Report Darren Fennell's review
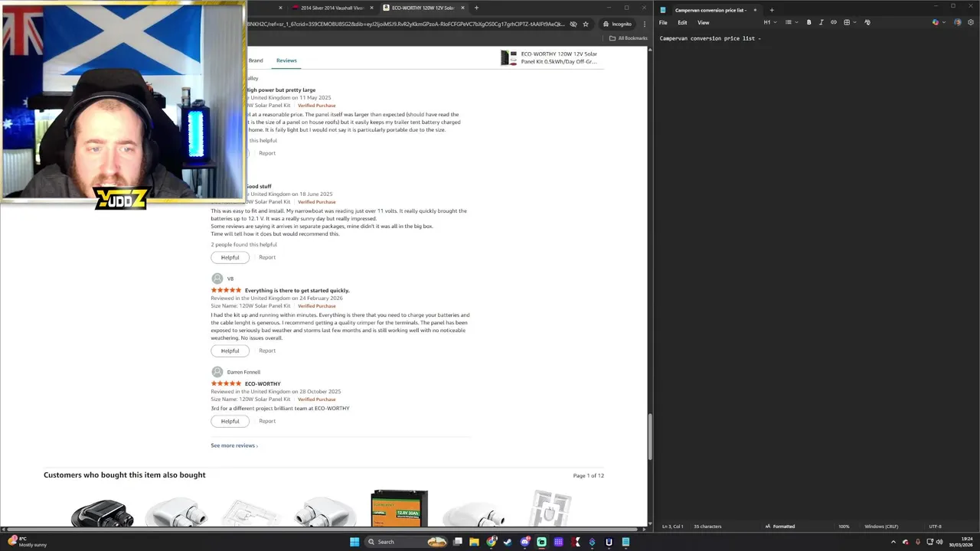Screen dimensions: 980x551 click(267, 421)
